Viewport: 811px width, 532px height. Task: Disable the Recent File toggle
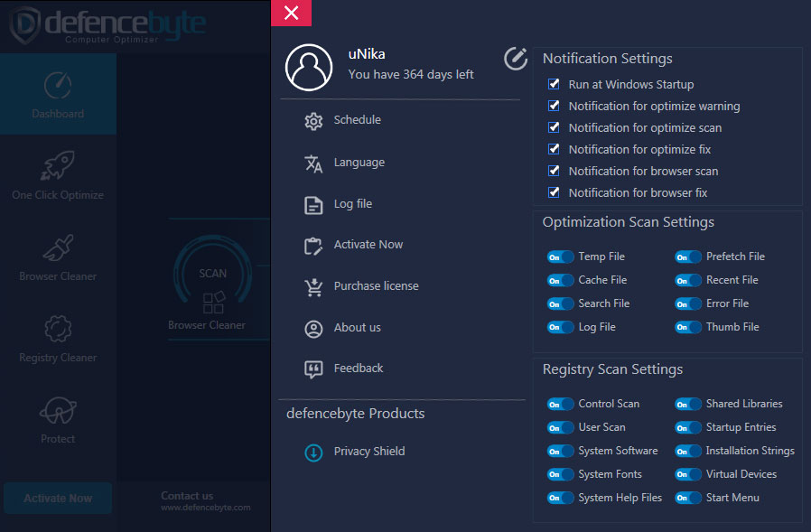coord(688,280)
